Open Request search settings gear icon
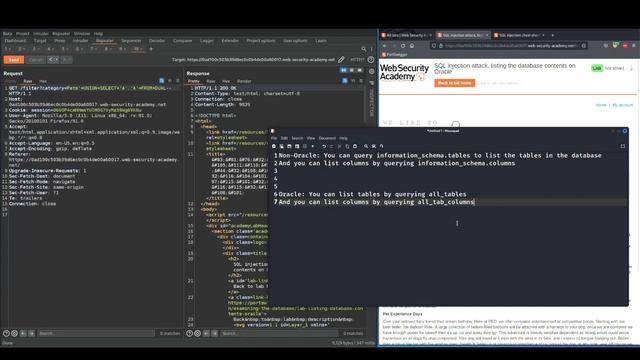The image size is (640, 360). point(14,333)
